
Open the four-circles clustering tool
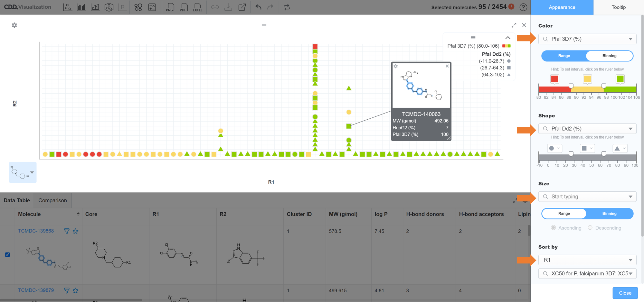point(138,7)
